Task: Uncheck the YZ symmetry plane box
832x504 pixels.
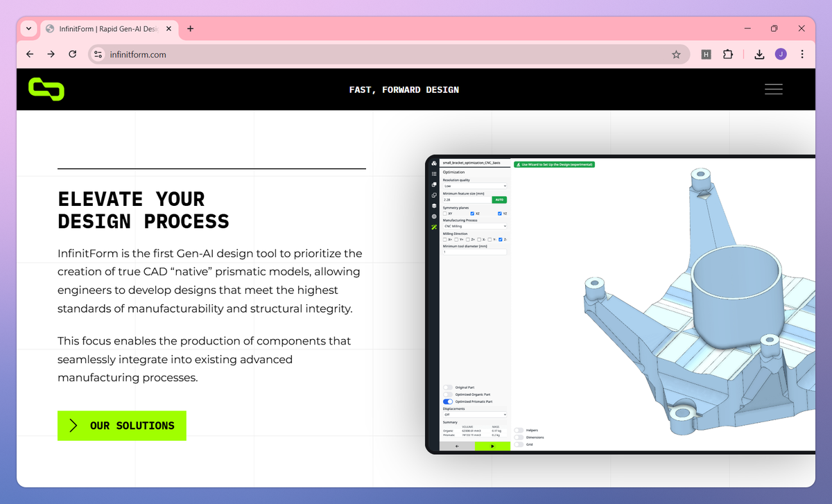Action: (x=499, y=214)
